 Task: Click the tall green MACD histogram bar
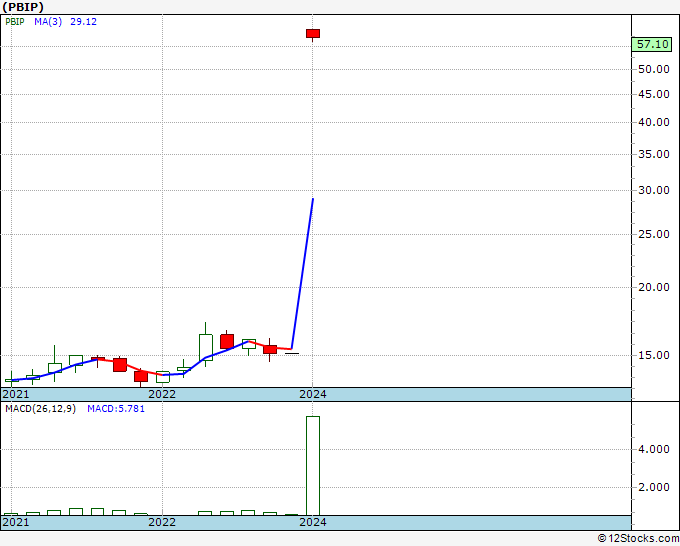click(313, 466)
